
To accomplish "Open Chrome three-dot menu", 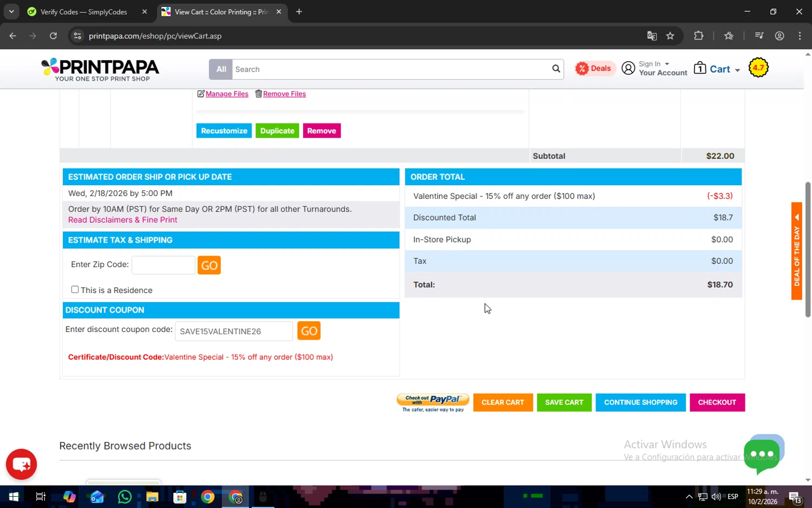I will 800,36.
